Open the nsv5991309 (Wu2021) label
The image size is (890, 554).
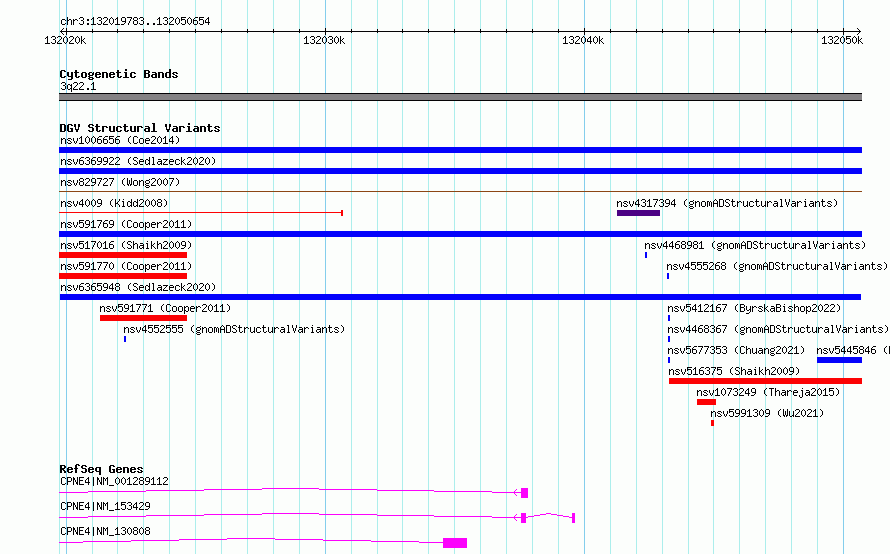click(767, 413)
